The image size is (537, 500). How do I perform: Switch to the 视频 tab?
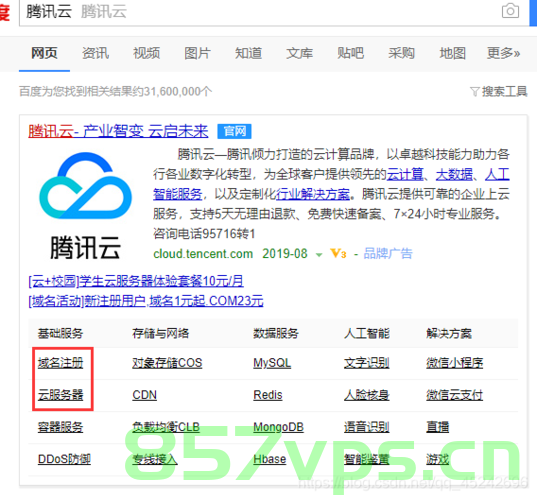(x=146, y=53)
